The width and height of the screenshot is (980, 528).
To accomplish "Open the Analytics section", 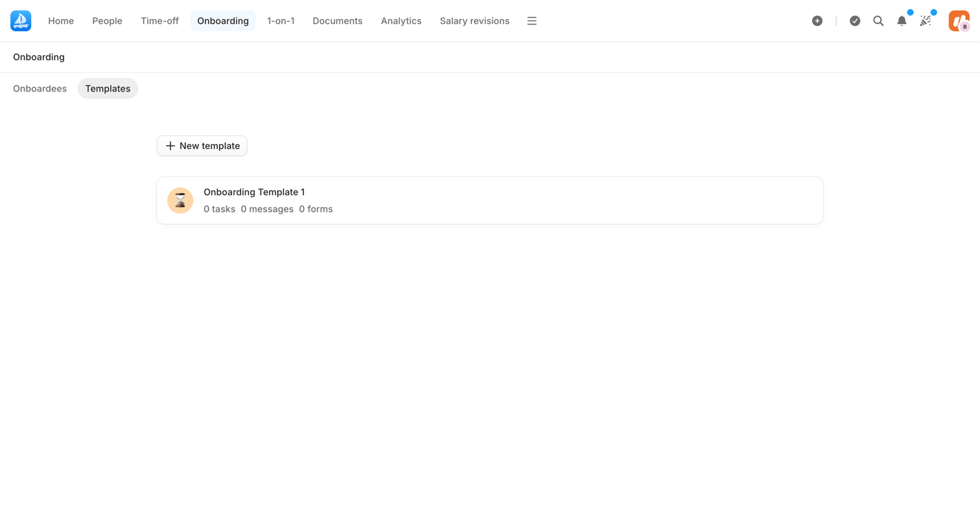I will click(x=401, y=21).
